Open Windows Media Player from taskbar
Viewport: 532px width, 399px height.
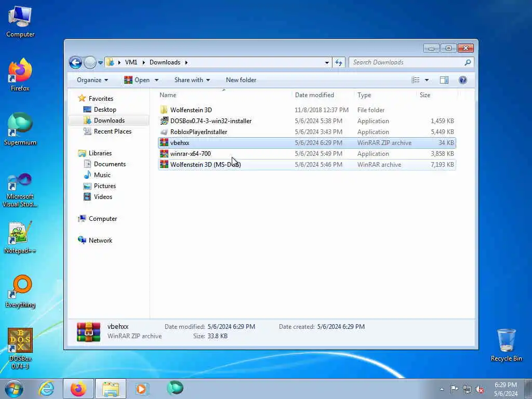pos(141,389)
